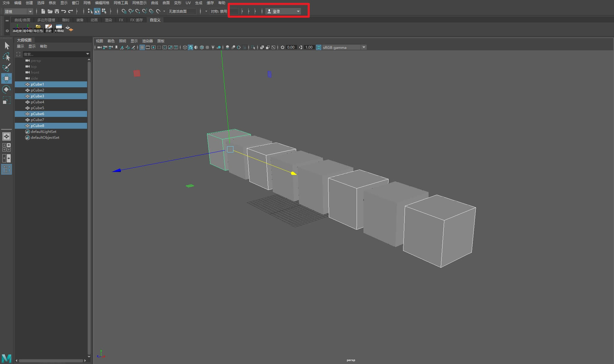Click the 导出当前 shelf folder icon

pyautogui.click(x=38, y=28)
